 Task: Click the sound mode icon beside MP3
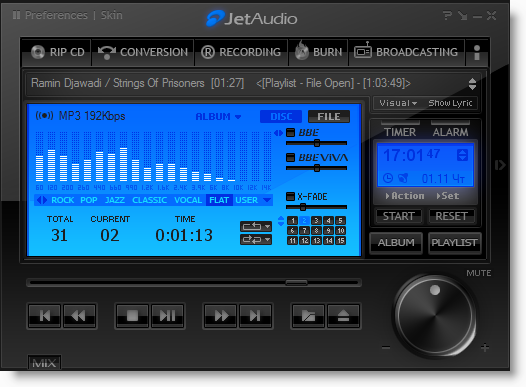click(x=45, y=116)
